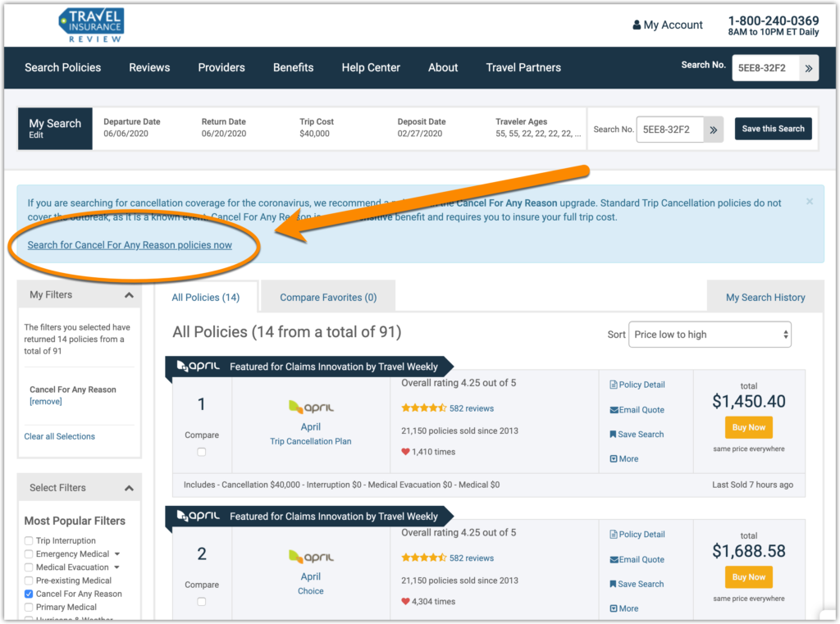Check the Compare box for policy 1

point(202,452)
